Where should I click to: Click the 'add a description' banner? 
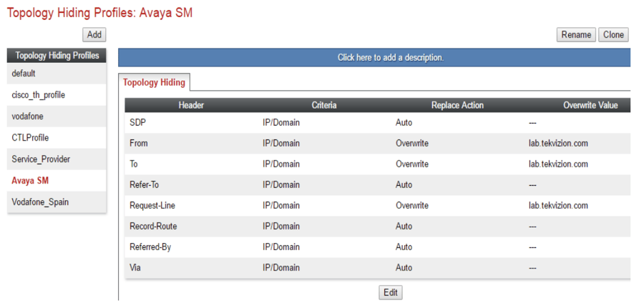click(374, 57)
